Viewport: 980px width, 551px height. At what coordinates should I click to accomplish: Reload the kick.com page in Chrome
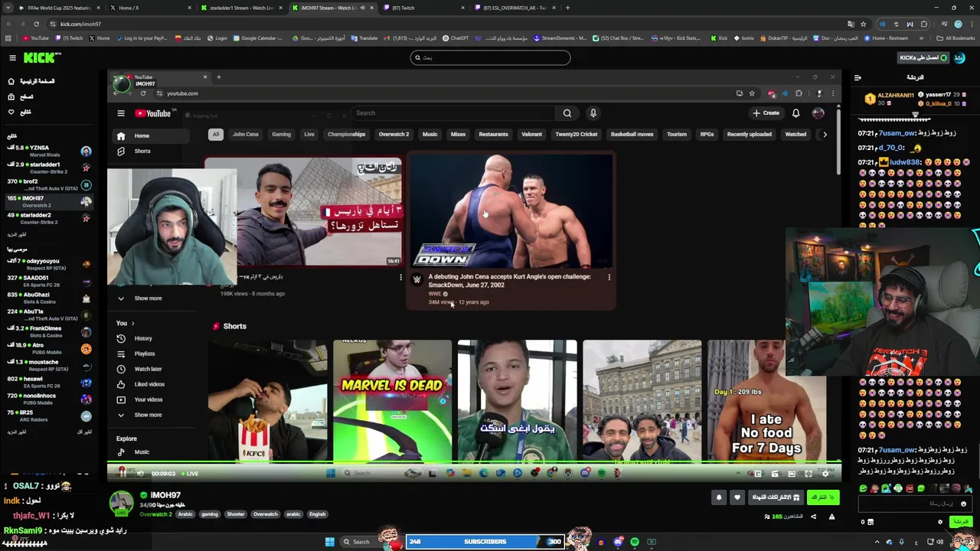pyautogui.click(x=35, y=24)
